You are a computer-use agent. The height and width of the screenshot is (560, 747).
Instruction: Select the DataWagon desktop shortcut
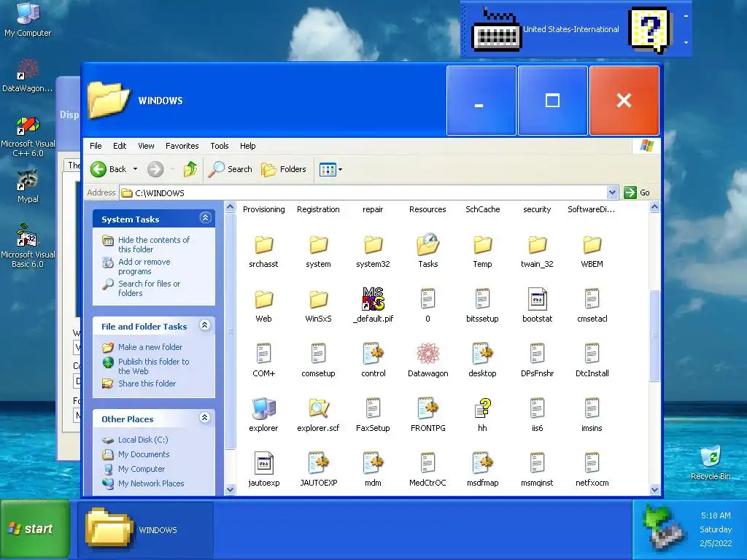click(28, 75)
